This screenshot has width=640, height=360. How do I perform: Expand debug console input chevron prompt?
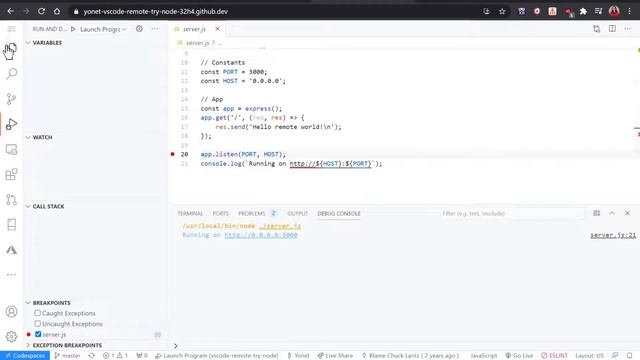coord(176,346)
